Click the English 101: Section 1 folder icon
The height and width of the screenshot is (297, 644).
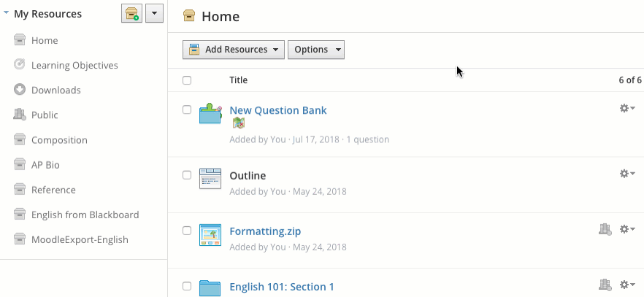[x=210, y=288]
